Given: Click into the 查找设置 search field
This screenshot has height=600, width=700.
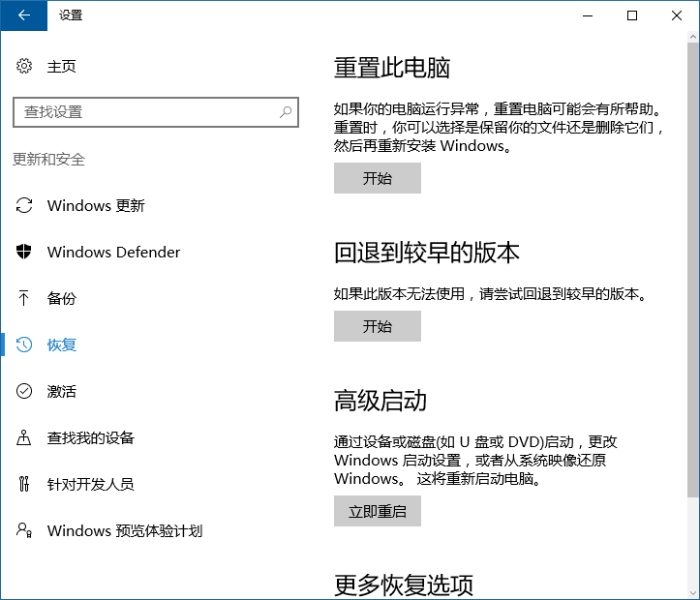Looking at the screenshot, I should (145, 112).
